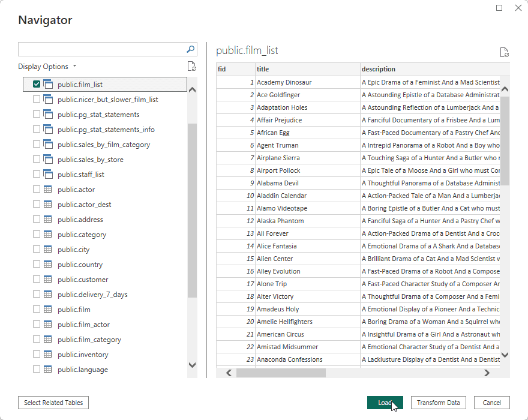Click the search magnifier icon
528x420 pixels.
(190, 49)
